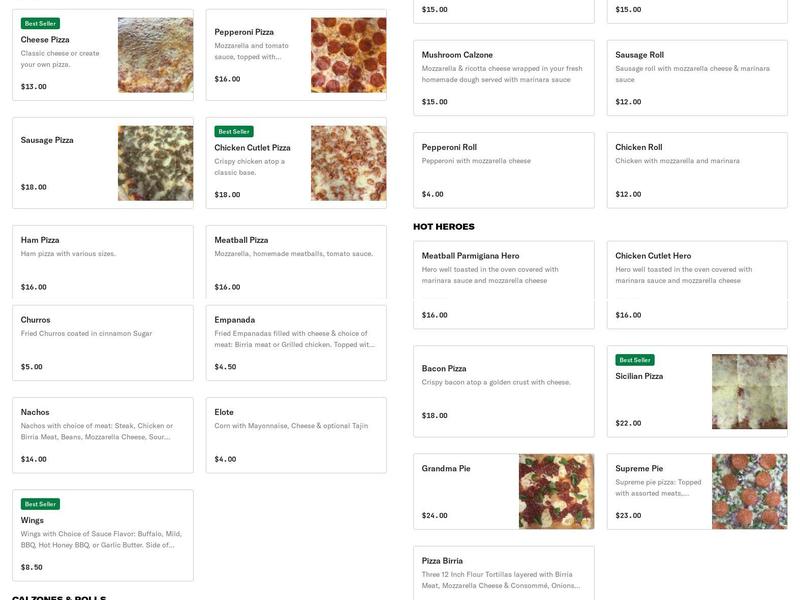Open the Chicken Cutlet Pizza picture
This screenshot has width=800, height=600.
tap(348, 163)
